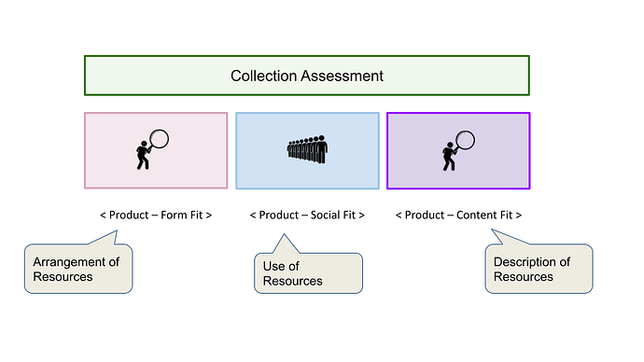This screenshot has width=644, height=362.
Task: Click the word Collection in the banner
Action: click(x=263, y=76)
